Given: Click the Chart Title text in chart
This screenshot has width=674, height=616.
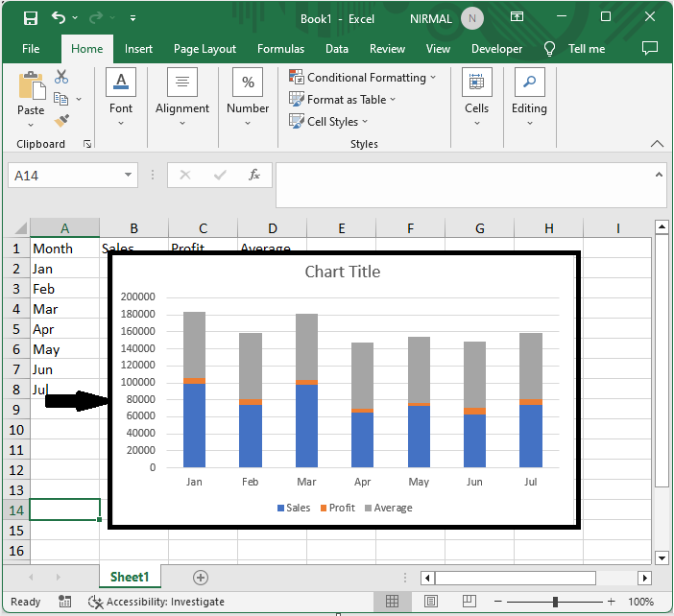Looking at the screenshot, I should coord(342,272).
